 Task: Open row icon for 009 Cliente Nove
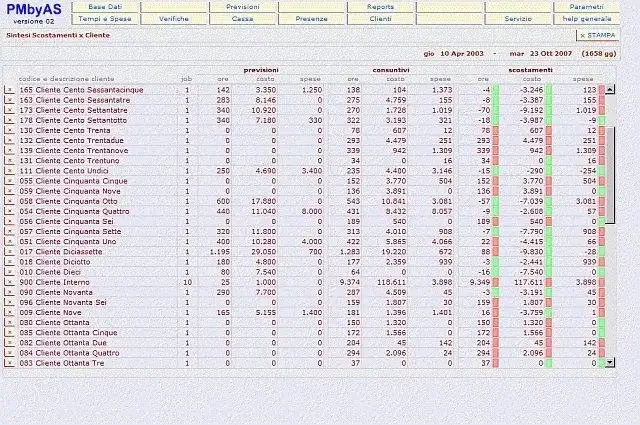tap(9, 313)
